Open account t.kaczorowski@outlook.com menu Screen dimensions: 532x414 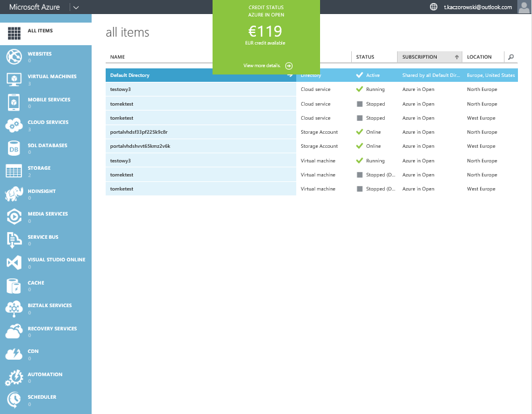point(478,7)
